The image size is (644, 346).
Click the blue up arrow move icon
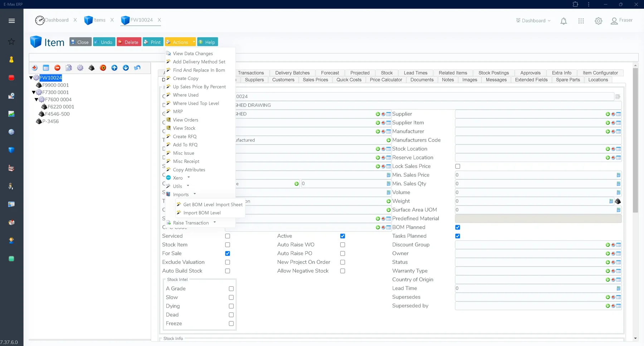pyautogui.click(x=114, y=68)
